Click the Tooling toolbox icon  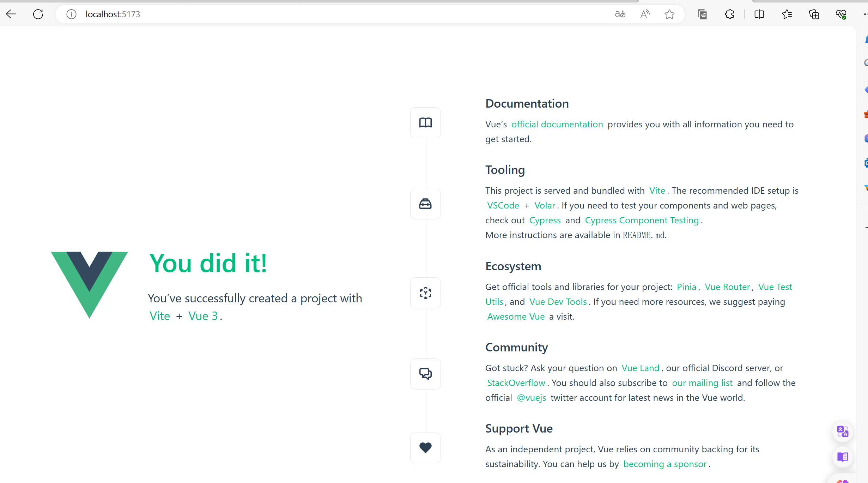click(x=425, y=204)
